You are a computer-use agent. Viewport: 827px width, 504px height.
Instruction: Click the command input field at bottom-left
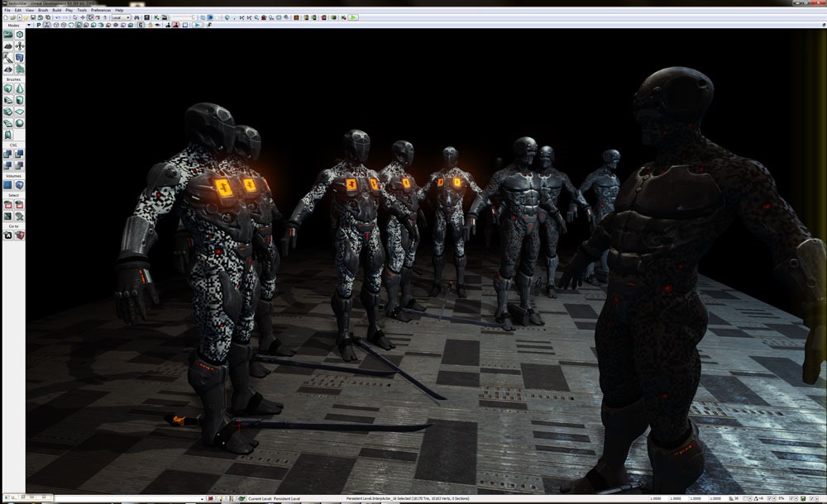[x=124, y=499]
